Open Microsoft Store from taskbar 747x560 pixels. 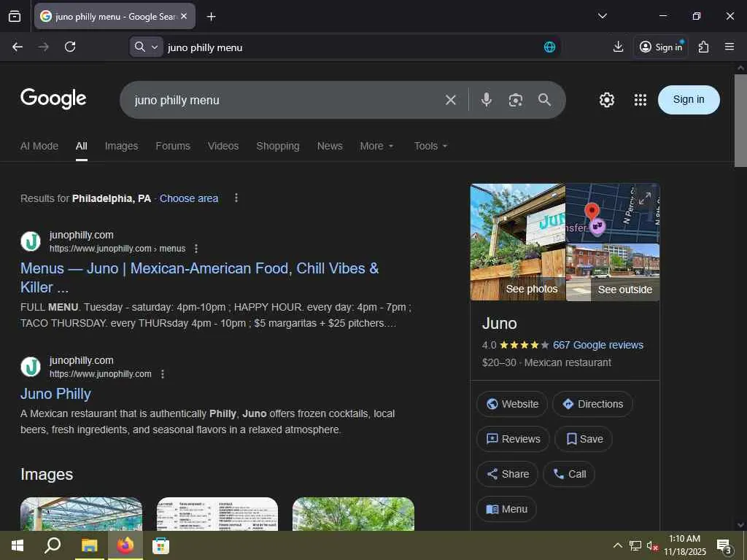(160, 545)
